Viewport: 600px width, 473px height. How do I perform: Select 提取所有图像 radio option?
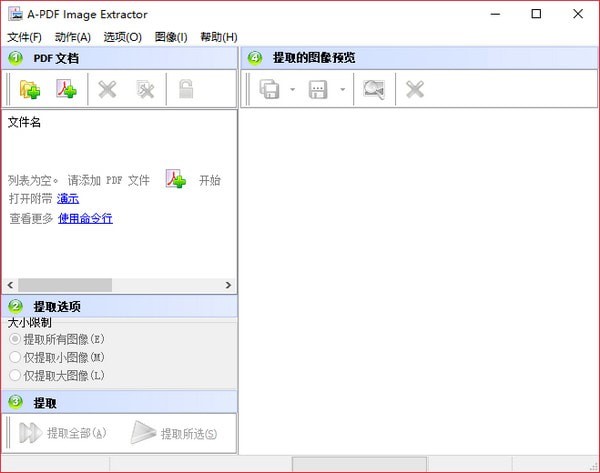click(15, 339)
